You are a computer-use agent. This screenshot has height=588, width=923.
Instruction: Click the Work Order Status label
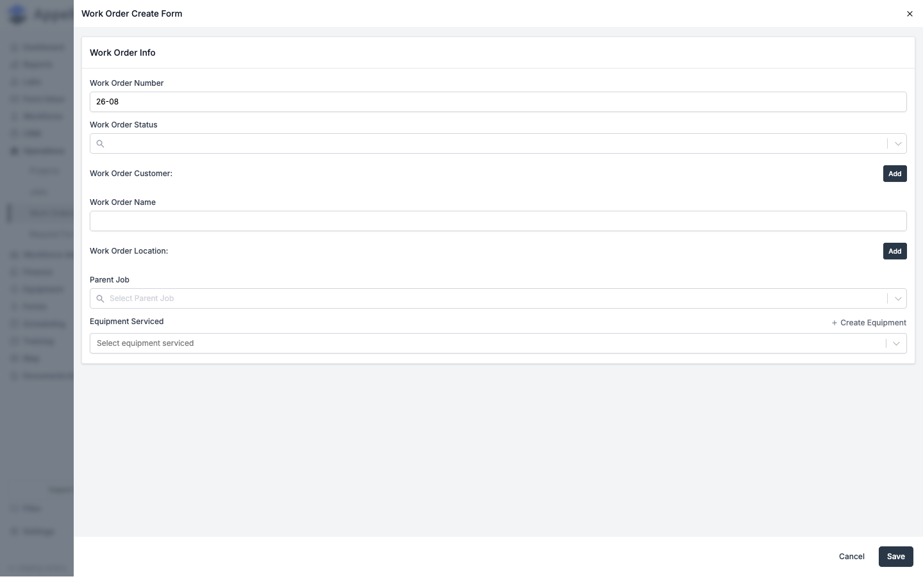[124, 125]
